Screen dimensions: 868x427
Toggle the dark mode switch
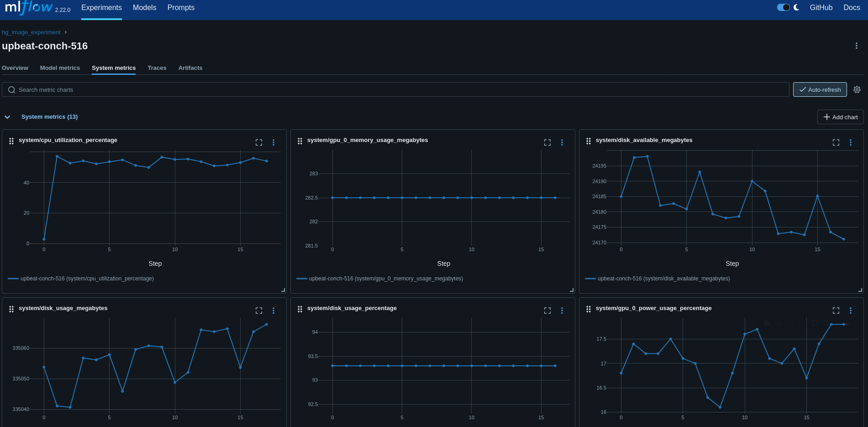pyautogui.click(x=783, y=7)
